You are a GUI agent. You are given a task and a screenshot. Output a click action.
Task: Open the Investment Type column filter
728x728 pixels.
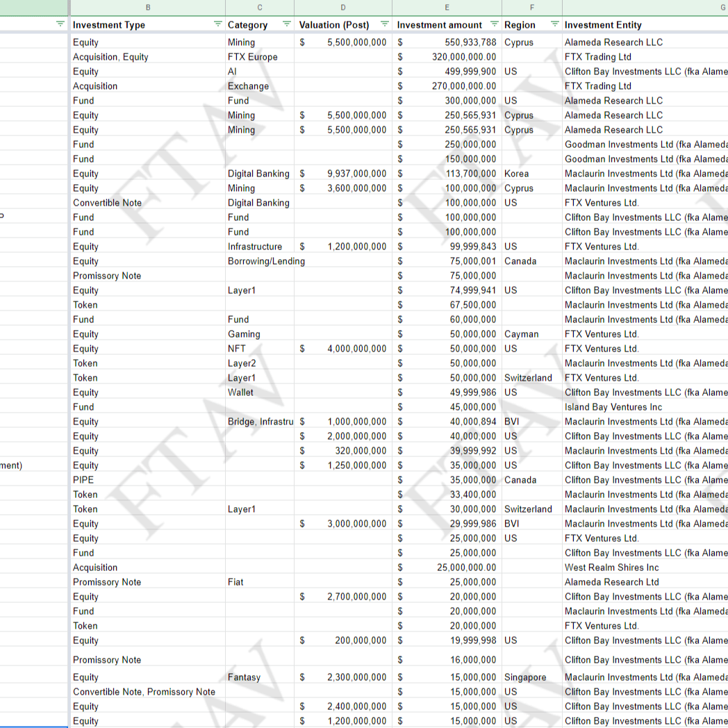pos(218,24)
